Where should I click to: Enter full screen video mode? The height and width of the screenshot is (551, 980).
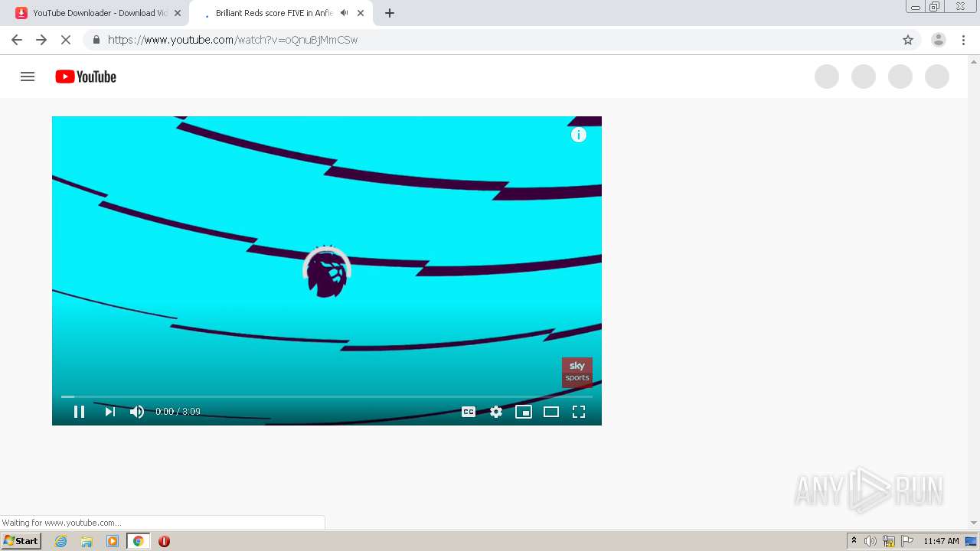(x=579, y=412)
